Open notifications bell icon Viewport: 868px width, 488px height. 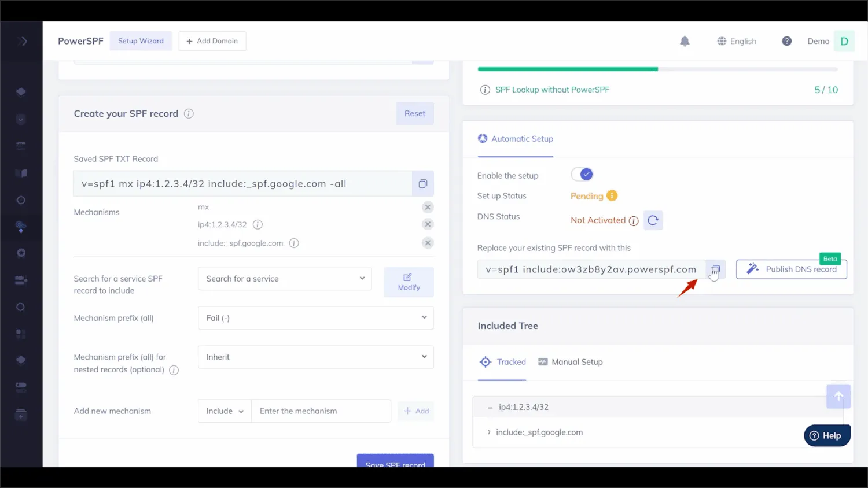coord(685,41)
